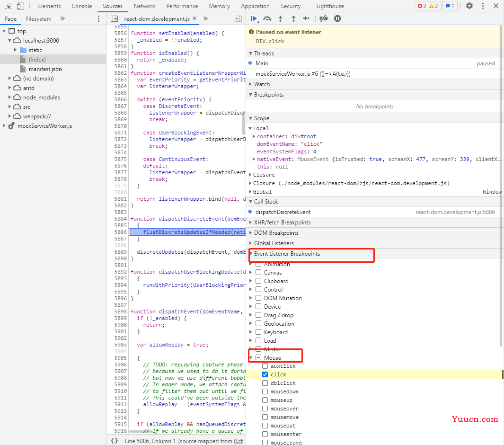
Task: Collapse the Threads section
Action: pyautogui.click(x=251, y=53)
